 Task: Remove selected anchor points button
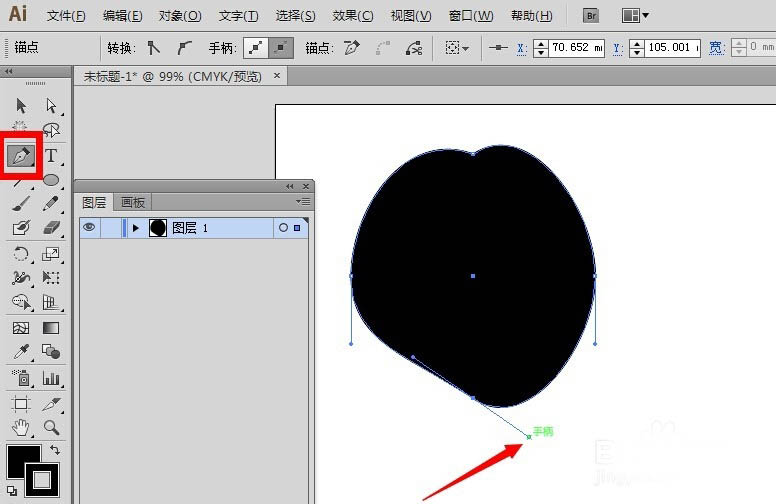[352, 48]
